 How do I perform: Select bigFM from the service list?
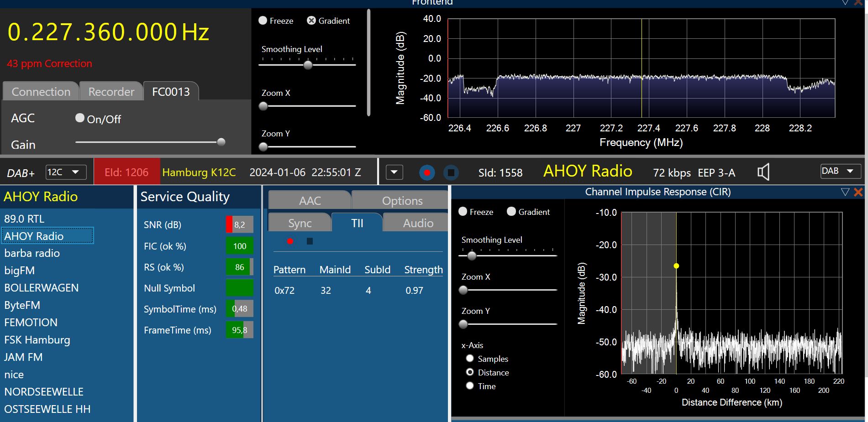20,271
